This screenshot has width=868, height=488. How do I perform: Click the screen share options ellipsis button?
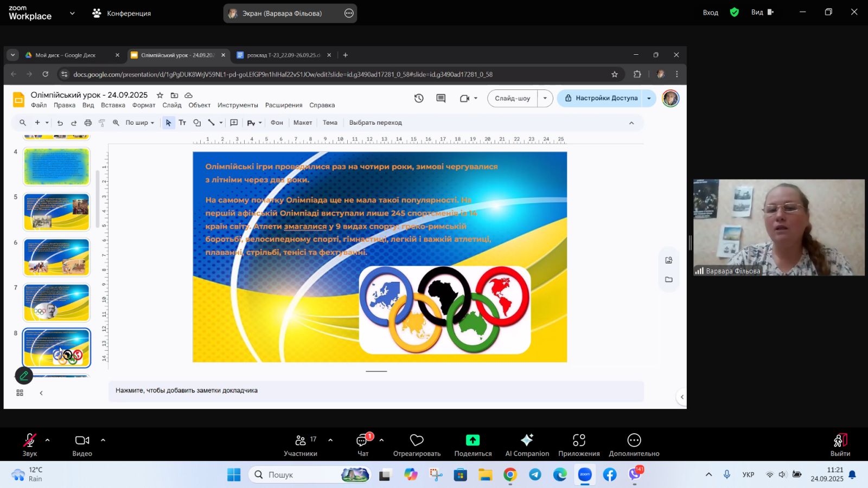pyautogui.click(x=349, y=13)
